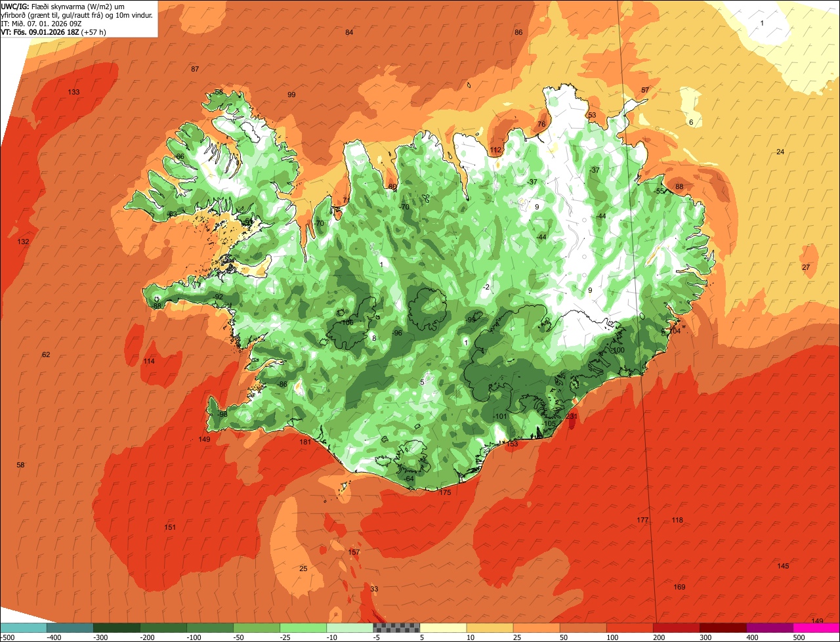Viewport: 840px width, 642px height.
Task: Click the legend swatch between -300 and -200
Action: (117, 628)
